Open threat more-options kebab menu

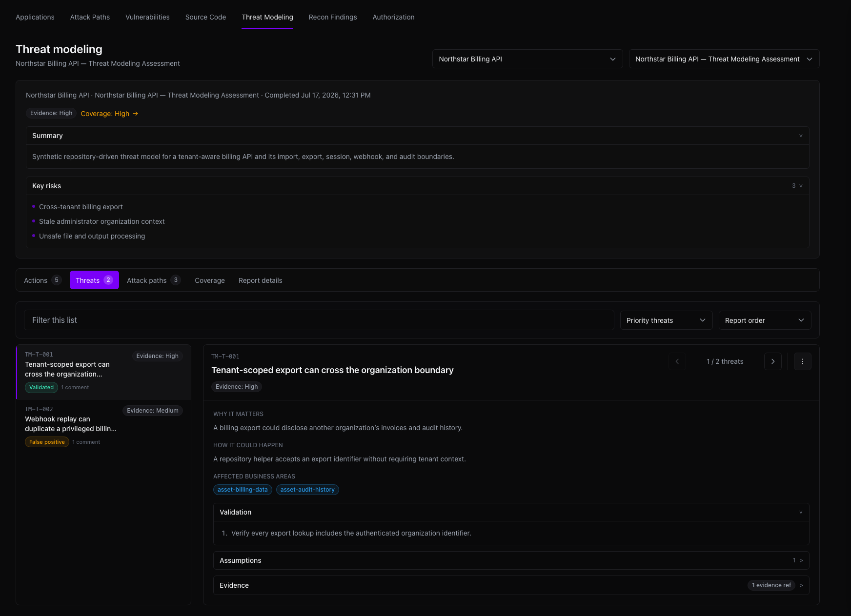coord(802,361)
